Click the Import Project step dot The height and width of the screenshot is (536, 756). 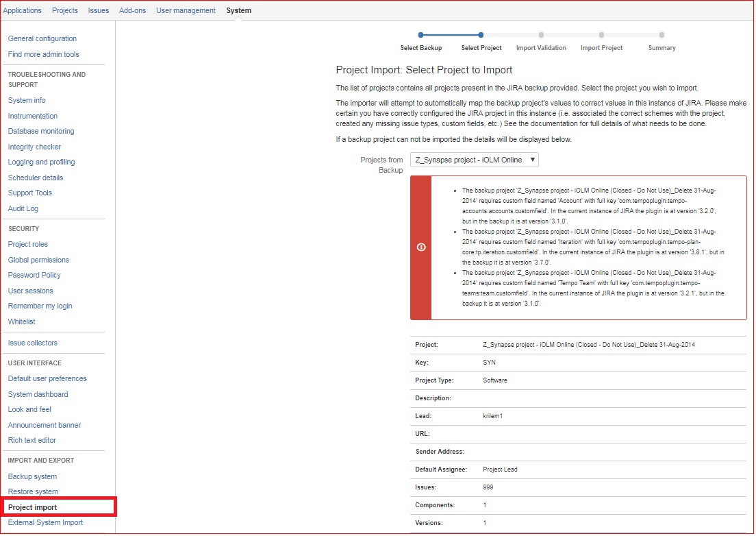[601, 35]
